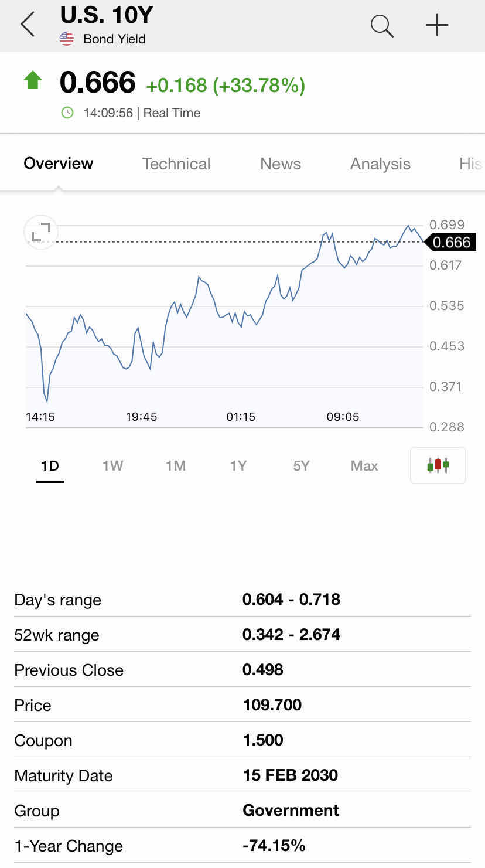This screenshot has height=868, width=485.
Task: Tap the Maturity Date row
Action: pyautogui.click(x=242, y=775)
